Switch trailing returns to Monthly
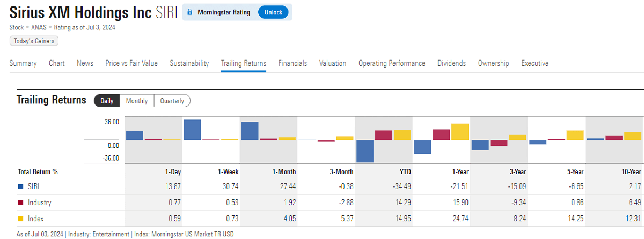Viewport: 644px width, 239px height. (137, 101)
